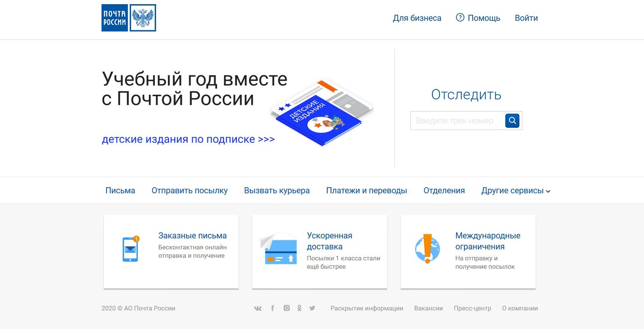
Task: Open the Заказные письма heading link
Action: pyautogui.click(x=192, y=236)
